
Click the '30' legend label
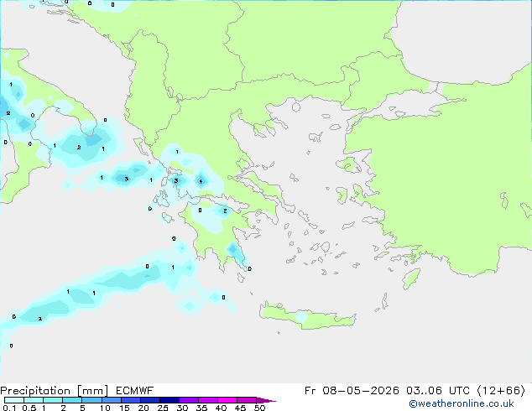tap(182, 408)
